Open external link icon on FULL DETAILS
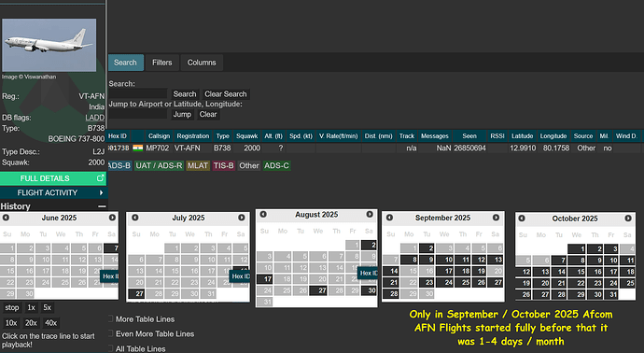Viewport: 644px width, 353px height. pyautogui.click(x=100, y=178)
